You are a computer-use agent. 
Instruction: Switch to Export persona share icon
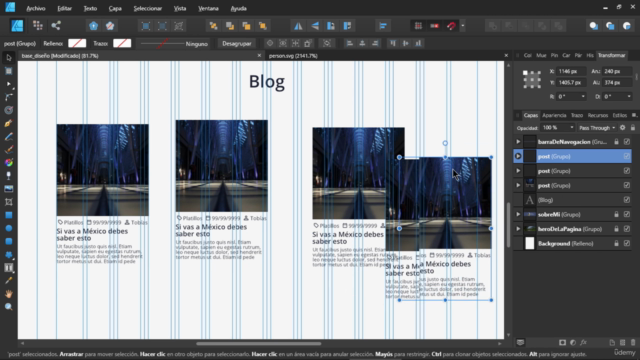[x=56, y=26]
